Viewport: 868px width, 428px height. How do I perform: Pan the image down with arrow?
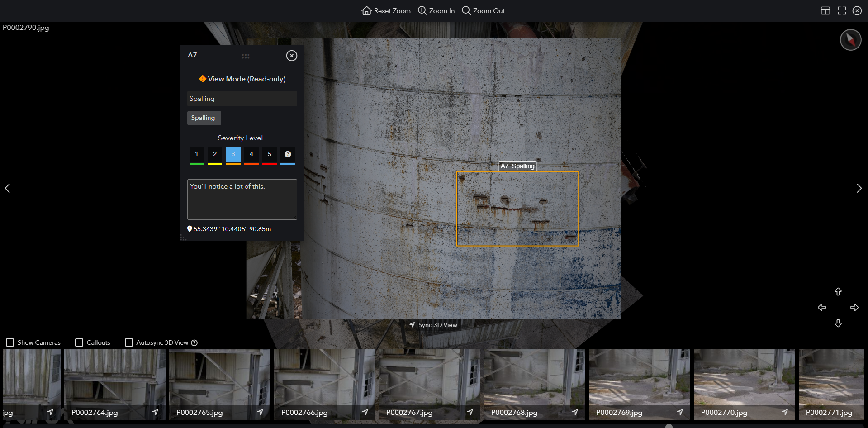tap(838, 323)
